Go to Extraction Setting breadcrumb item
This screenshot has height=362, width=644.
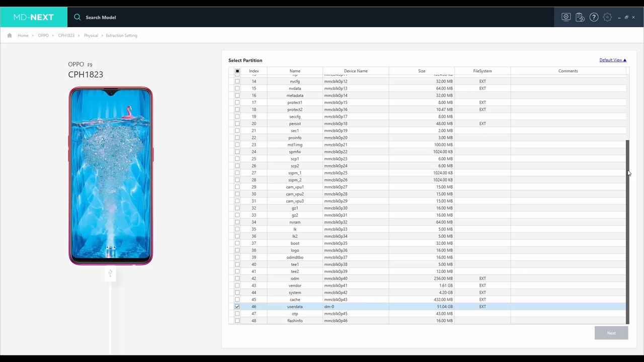click(121, 35)
